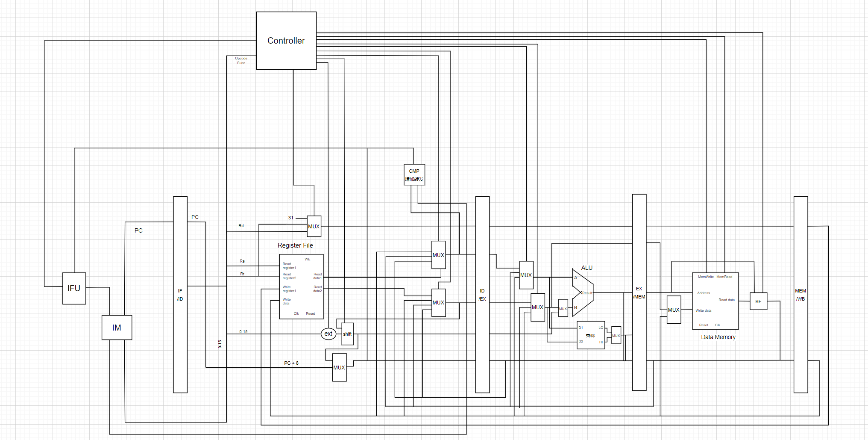This screenshot has height=440, width=868.
Task: Select the Write register1 port
Action: click(289, 289)
